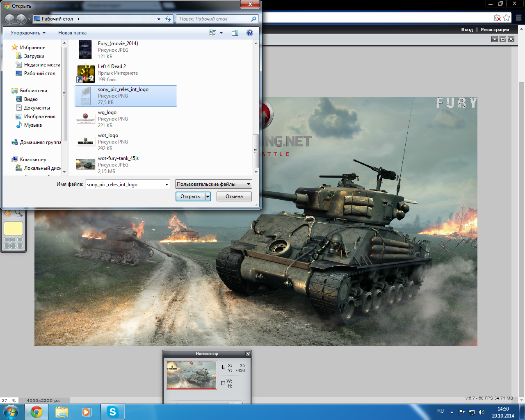Open the Изображения library
Screen dimensions: 525x420
39,116
